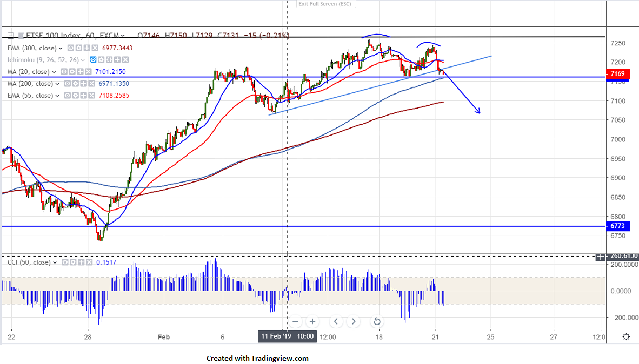Click the EMA 55 value 7108.2585
The width and height of the screenshot is (639, 364).
114,95
